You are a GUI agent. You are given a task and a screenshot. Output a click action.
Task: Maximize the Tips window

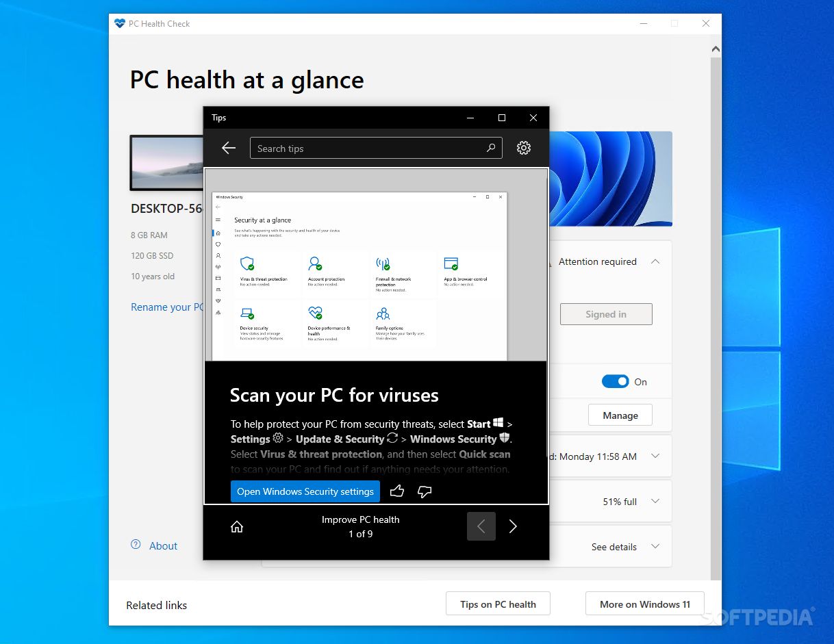click(502, 118)
